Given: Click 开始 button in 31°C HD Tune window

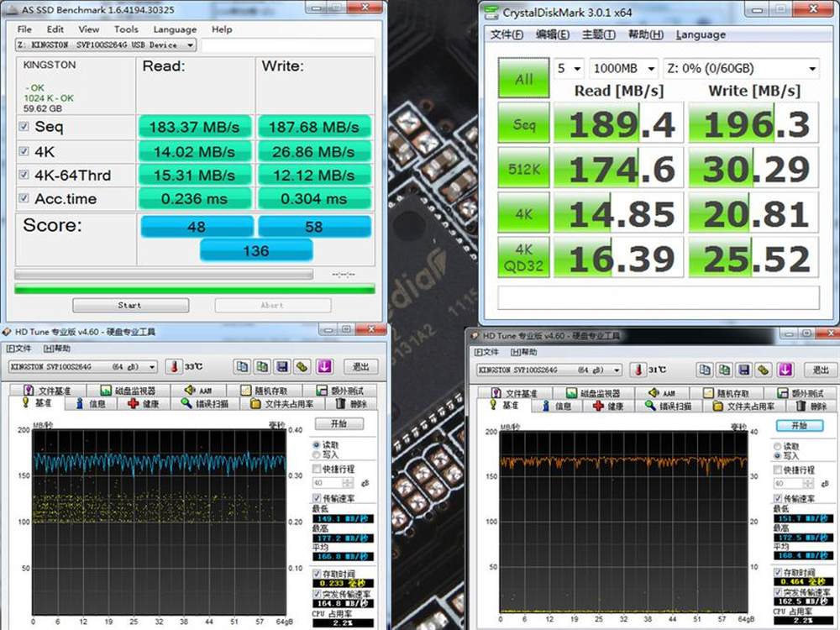Looking at the screenshot, I should point(800,425).
